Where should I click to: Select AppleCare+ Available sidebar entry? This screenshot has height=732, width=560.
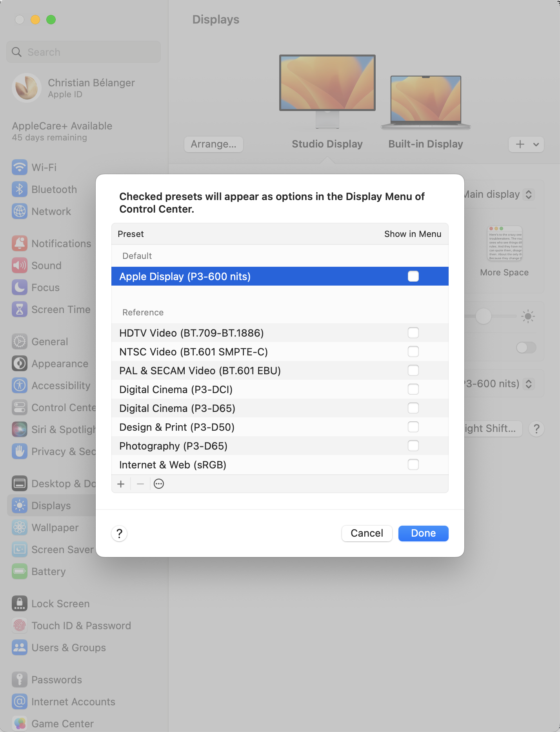[62, 131]
